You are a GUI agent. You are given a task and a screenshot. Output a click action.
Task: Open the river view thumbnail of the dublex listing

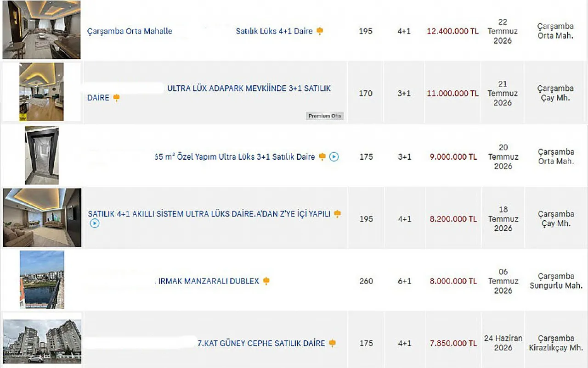click(x=42, y=279)
